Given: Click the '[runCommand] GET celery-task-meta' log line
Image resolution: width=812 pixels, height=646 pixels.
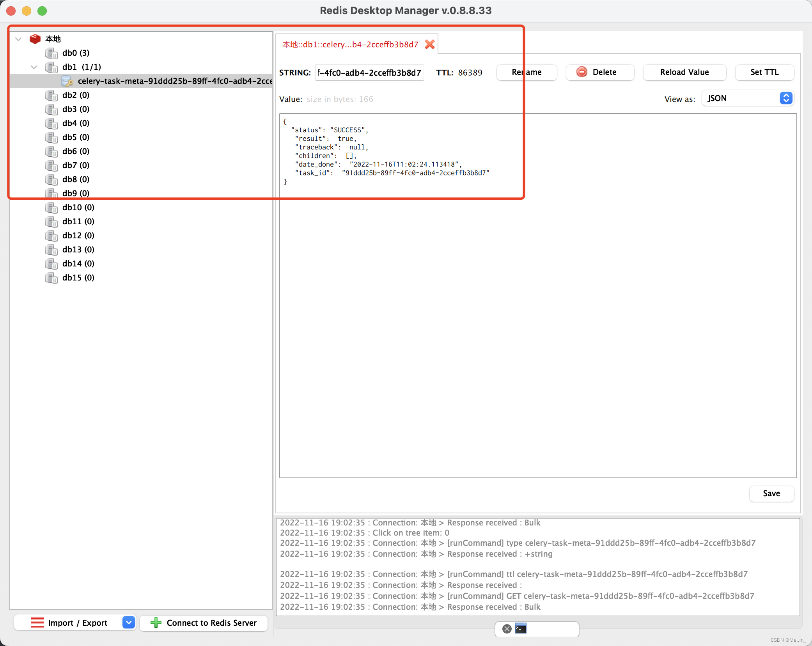Looking at the screenshot, I should (517, 596).
